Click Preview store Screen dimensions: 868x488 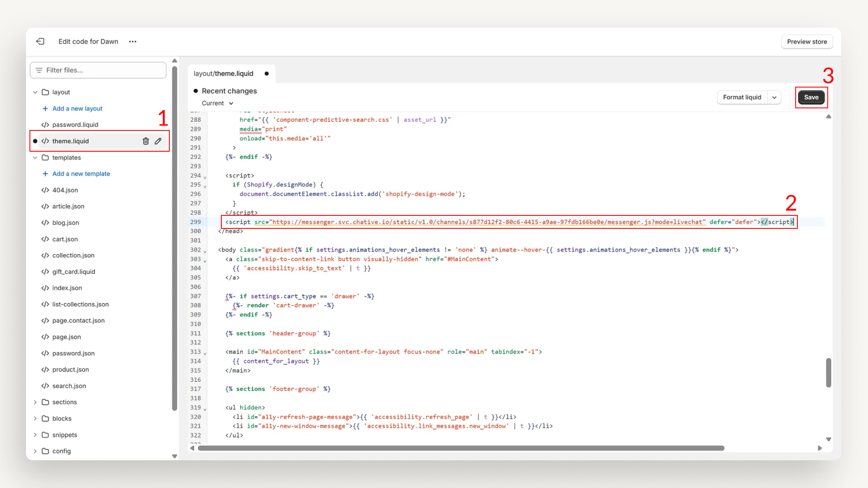coord(806,42)
